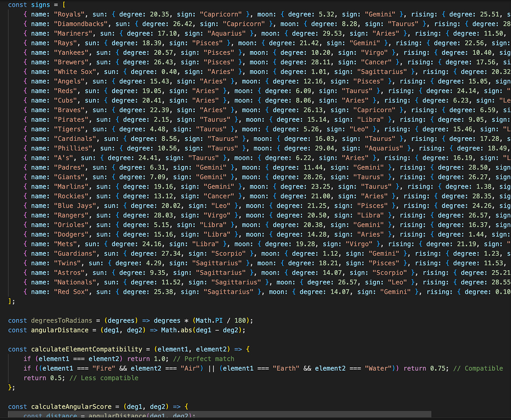Place cursor in the "White Sox" name
This screenshot has width=511, height=420.
75,72
